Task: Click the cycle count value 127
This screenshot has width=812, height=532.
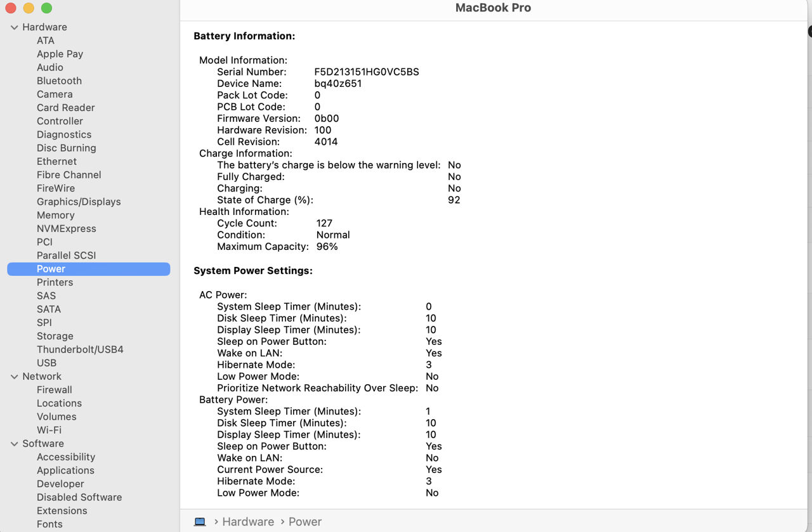Action: (324, 223)
